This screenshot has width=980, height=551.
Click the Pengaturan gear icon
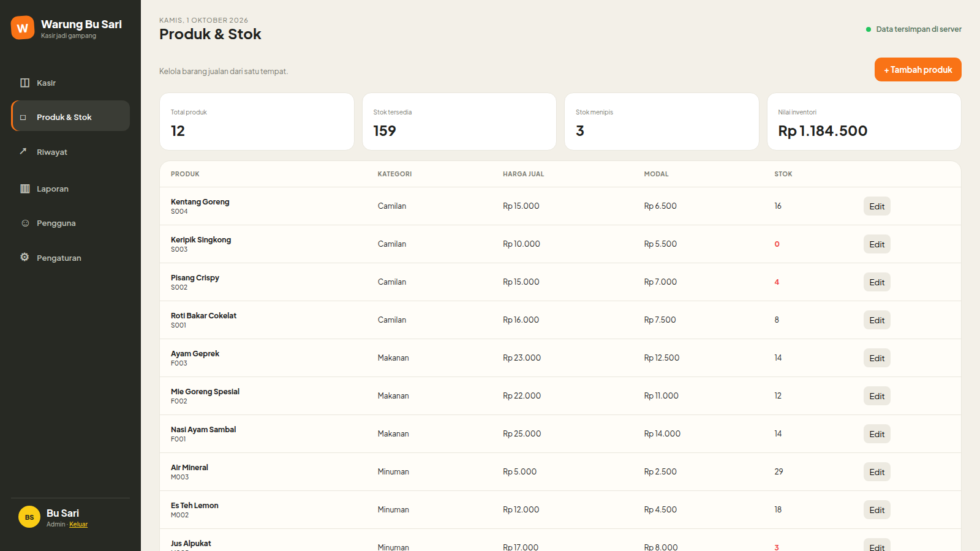point(24,257)
